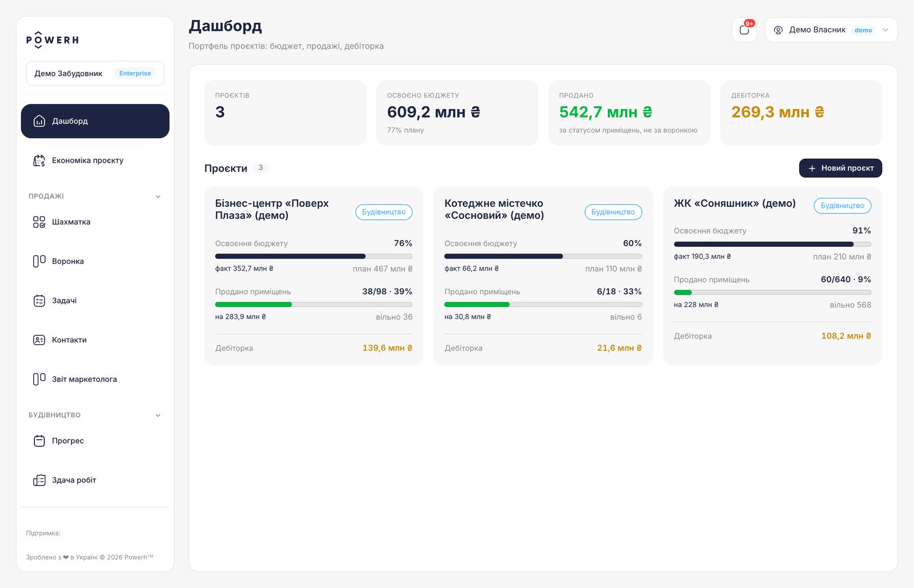
Task: Click the Підтримка label in footer
Action: (43, 533)
